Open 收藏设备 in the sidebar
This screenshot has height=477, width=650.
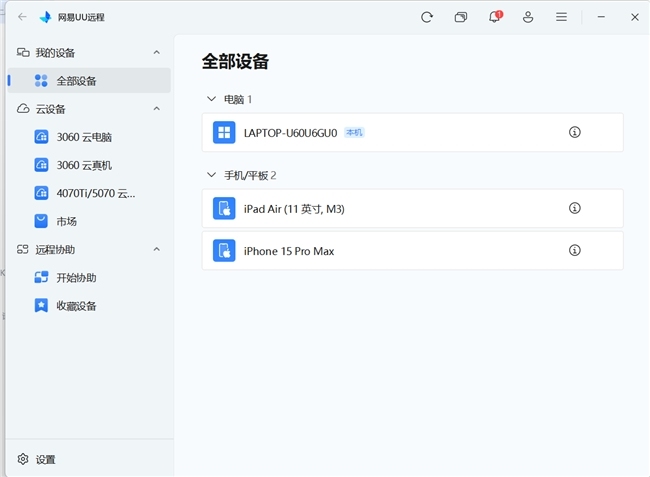[89, 305]
